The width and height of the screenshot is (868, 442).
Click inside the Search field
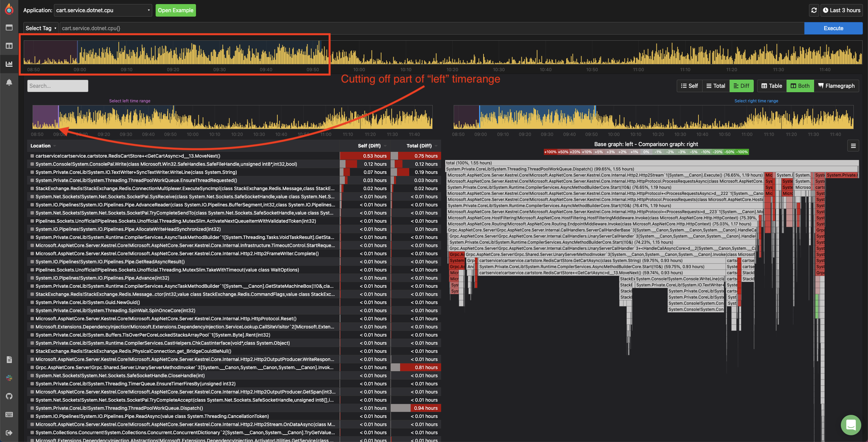click(x=57, y=85)
